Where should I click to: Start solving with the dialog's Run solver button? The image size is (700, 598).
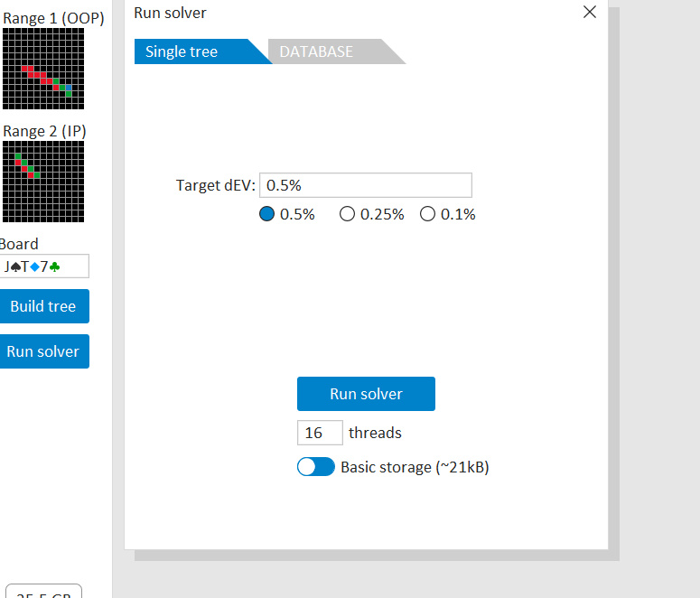pyautogui.click(x=366, y=394)
